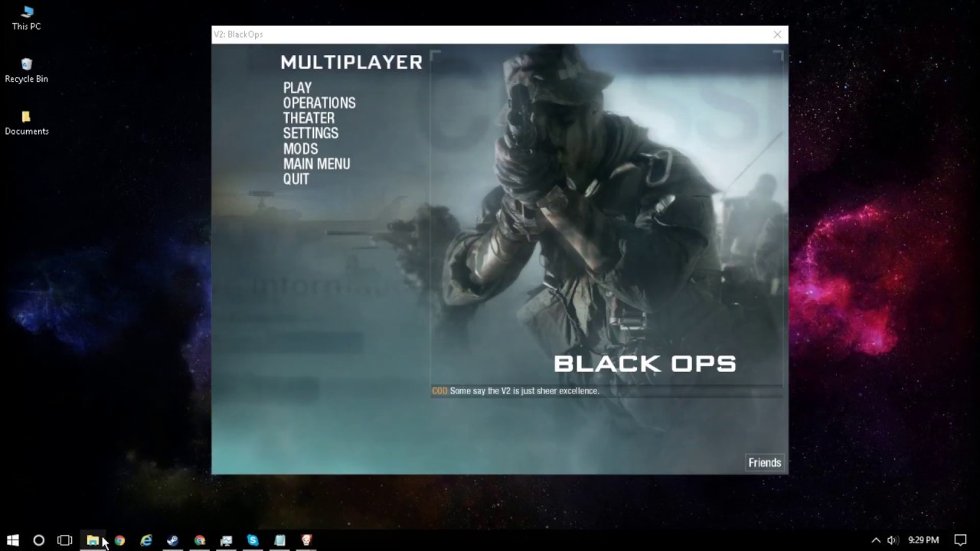Open Steam from the taskbar
Image resolution: width=980 pixels, height=551 pixels.
(x=173, y=540)
